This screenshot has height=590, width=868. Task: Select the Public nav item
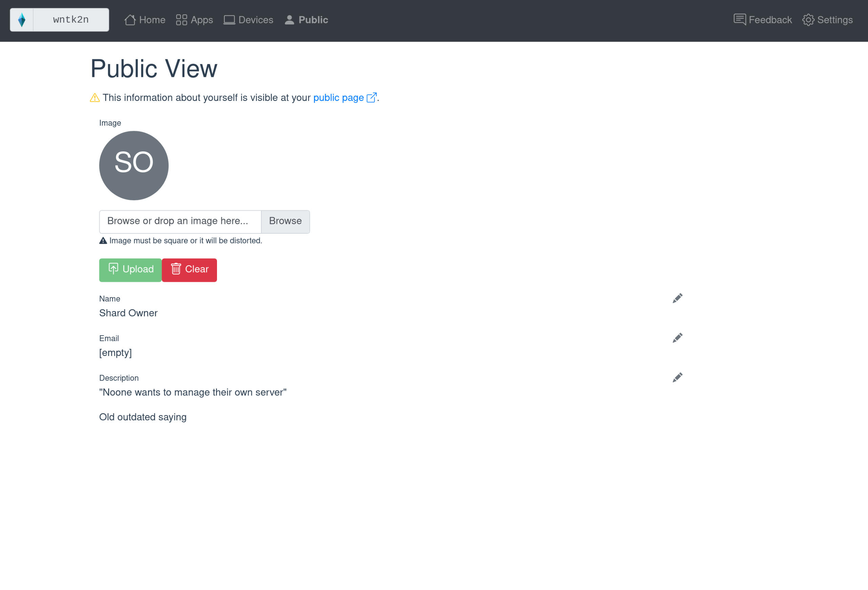pos(306,20)
